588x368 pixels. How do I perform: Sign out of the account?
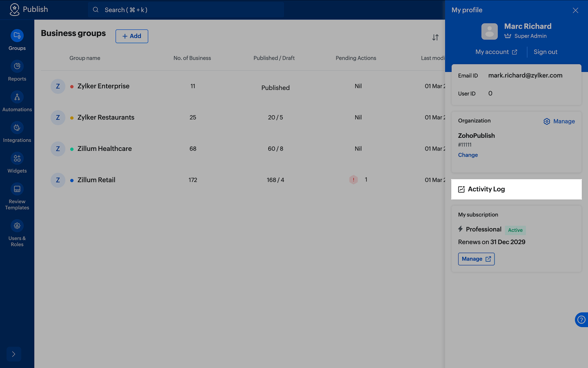(546, 52)
